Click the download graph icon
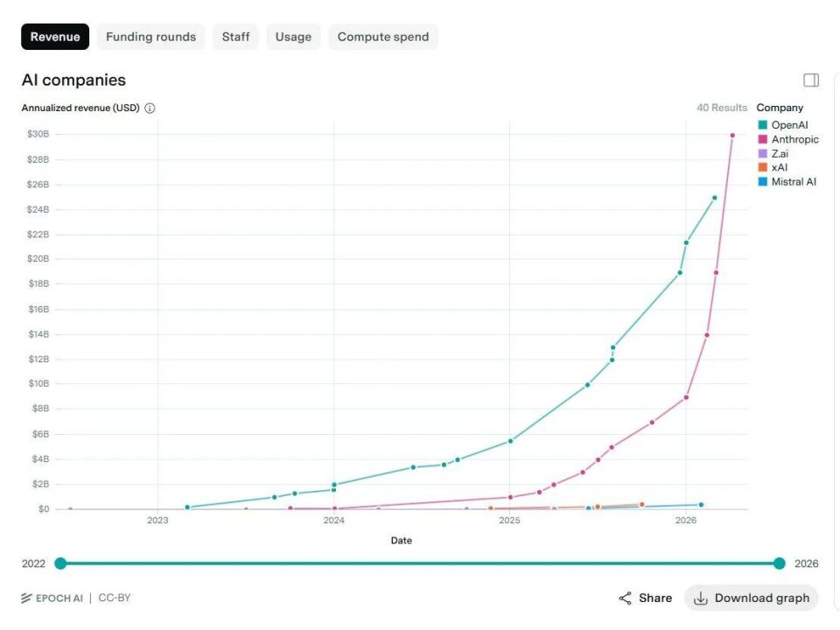The image size is (840, 630). pyautogui.click(x=700, y=598)
